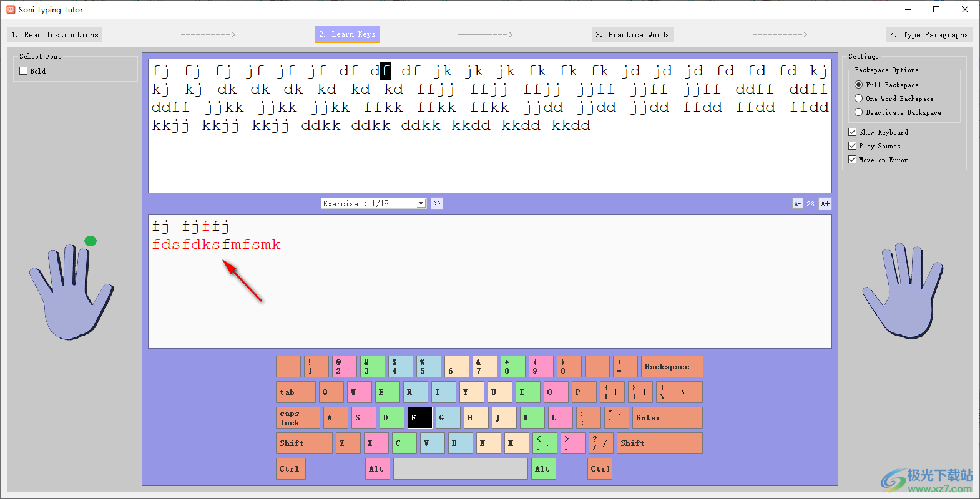Click the highlighted F key on keyboard
The height and width of the screenshot is (499, 980).
[419, 418]
